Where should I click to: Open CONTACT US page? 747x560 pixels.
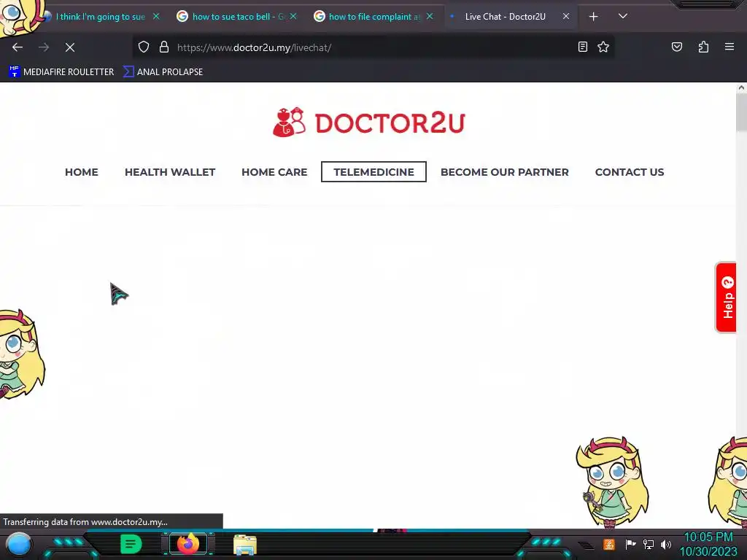(x=630, y=172)
